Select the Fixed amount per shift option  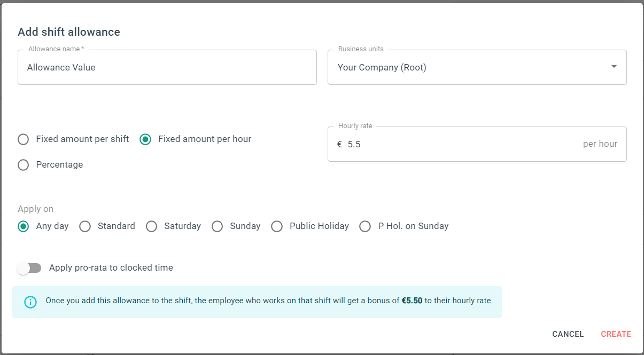coord(23,139)
